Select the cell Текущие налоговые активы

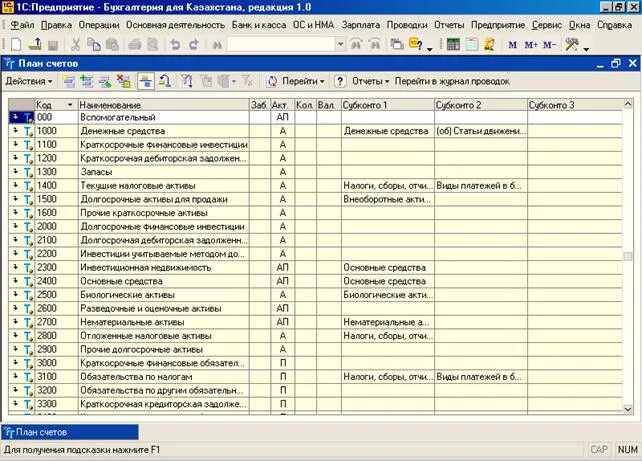tap(163, 185)
